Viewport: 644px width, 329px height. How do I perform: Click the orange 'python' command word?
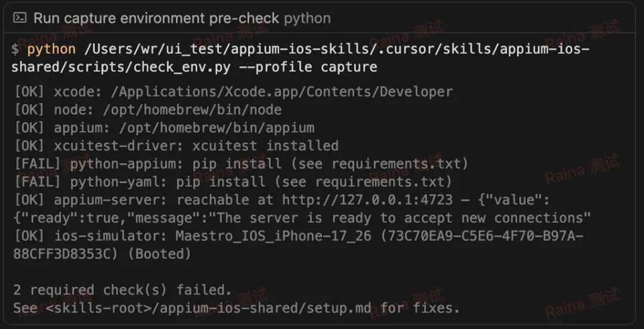(51, 49)
